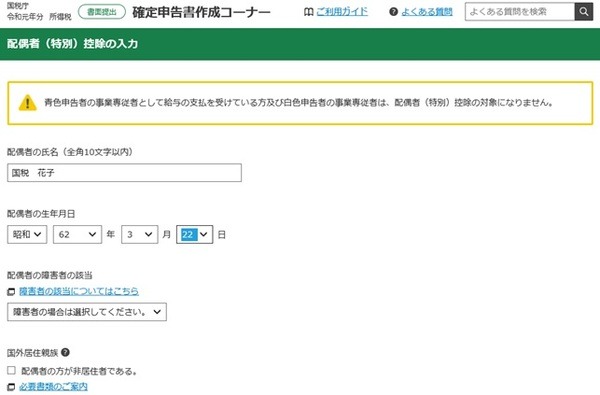Open the era dropdown showing 昭和

(27, 234)
